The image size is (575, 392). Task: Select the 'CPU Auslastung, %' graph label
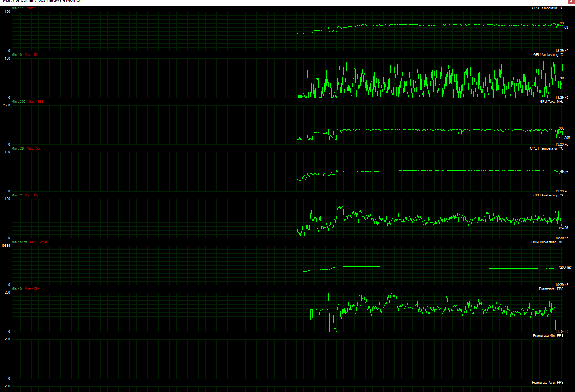548,195
